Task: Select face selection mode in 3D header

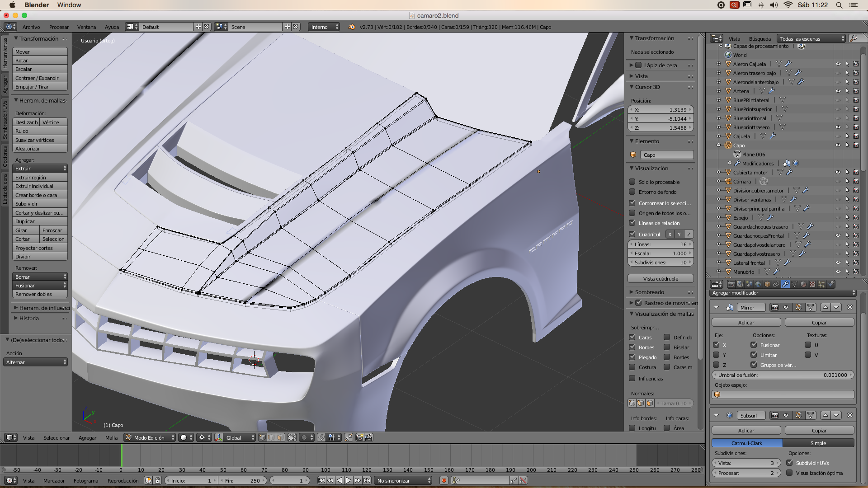Action: (x=280, y=437)
